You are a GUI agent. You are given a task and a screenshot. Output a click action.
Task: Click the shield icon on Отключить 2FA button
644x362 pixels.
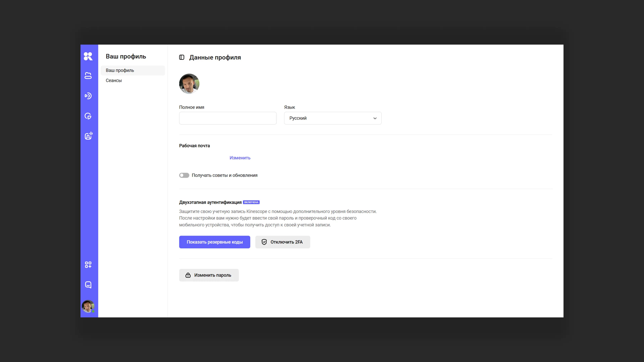264,242
